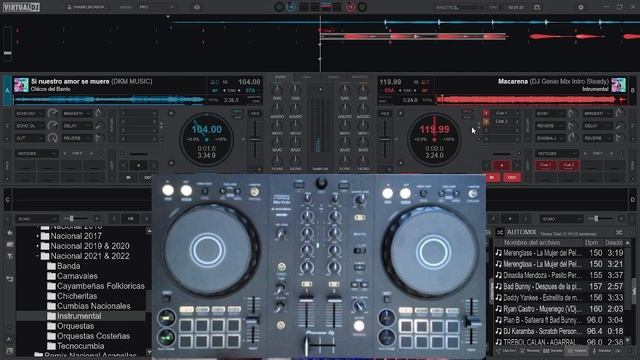Expand Nacional 2017 folder
Viewport: 640px width, 360px height.
38,236
